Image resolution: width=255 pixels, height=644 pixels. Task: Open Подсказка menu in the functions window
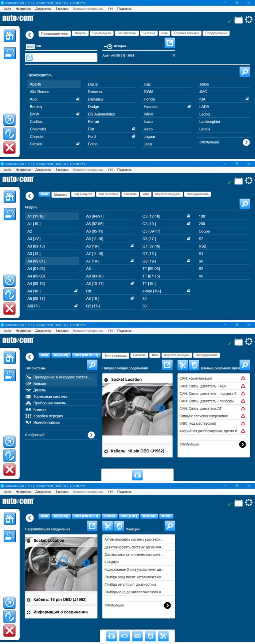coord(124,492)
